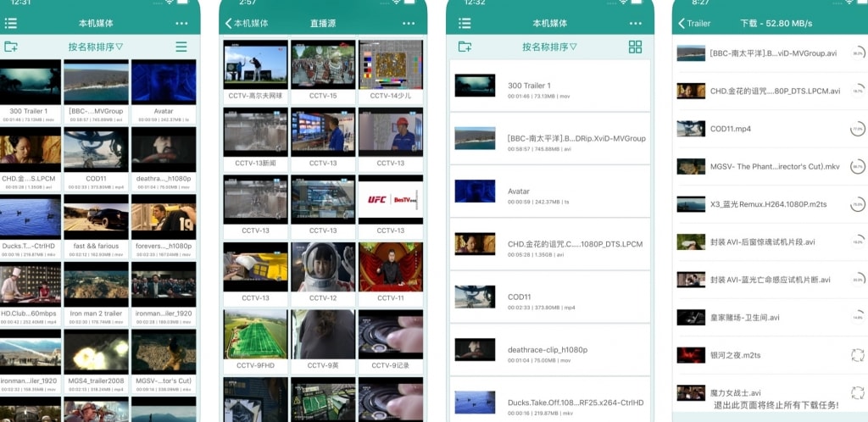Open CCTV-9FHD live channel thumbnail

pos(256,335)
